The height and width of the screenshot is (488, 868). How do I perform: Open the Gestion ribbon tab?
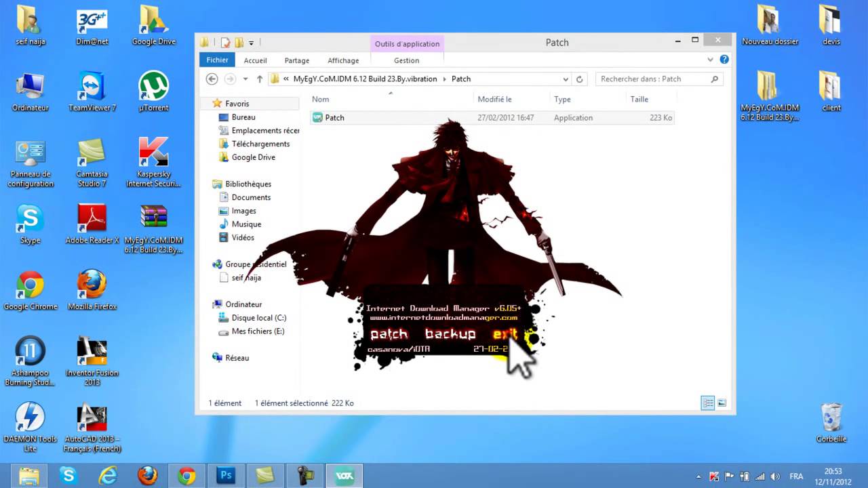tap(407, 60)
